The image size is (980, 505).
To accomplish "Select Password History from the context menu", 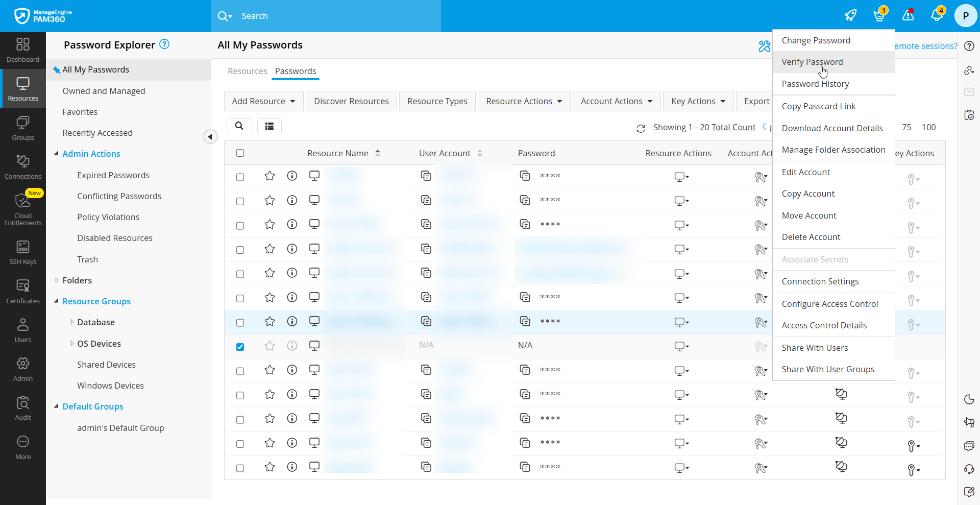I will [815, 83].
